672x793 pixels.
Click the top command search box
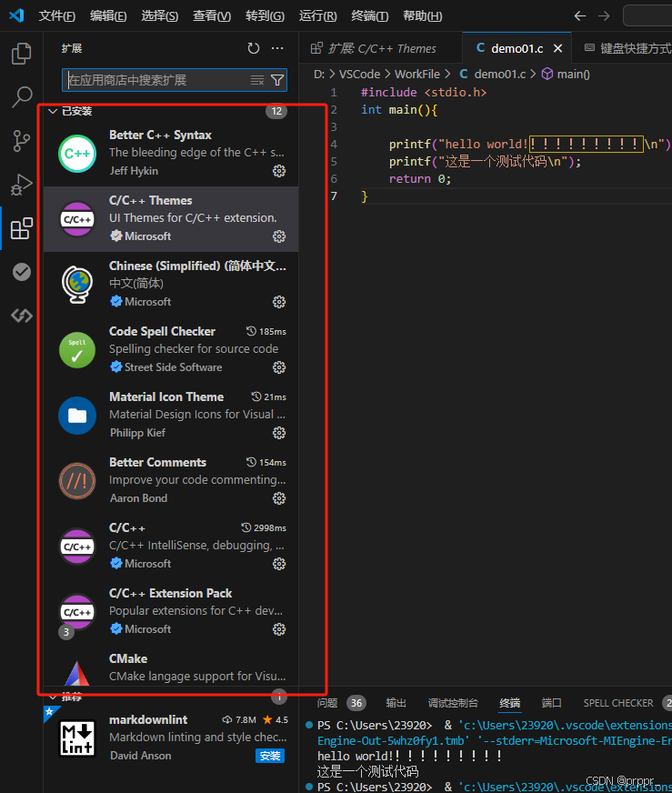coord(647,15)
